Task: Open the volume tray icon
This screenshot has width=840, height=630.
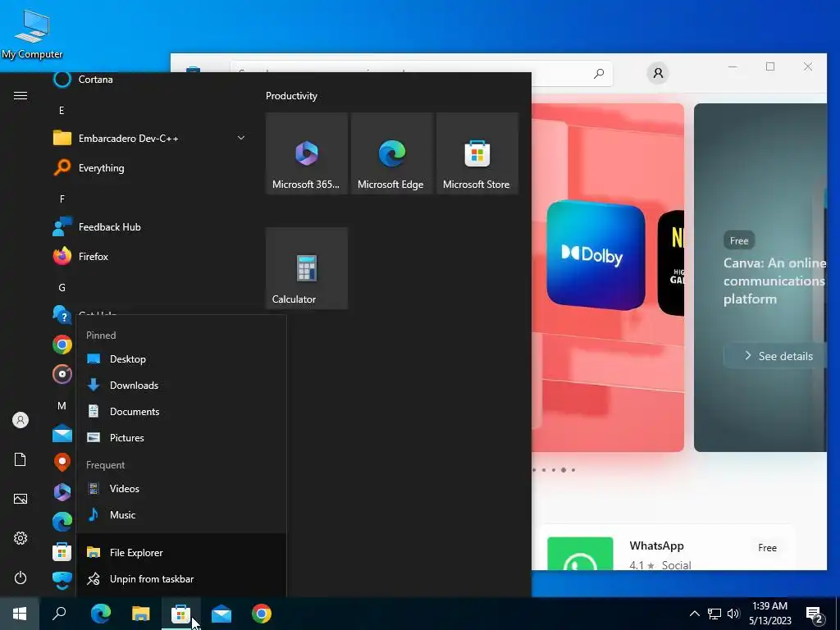Action: point(733,614)
